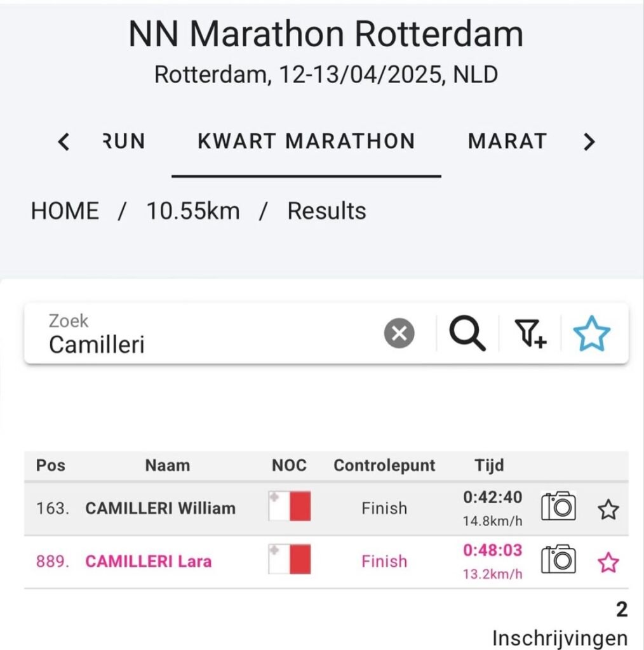Show favorites with blue star icon
The width and height of the screenshot is (644, 650).
coord(592,333)
